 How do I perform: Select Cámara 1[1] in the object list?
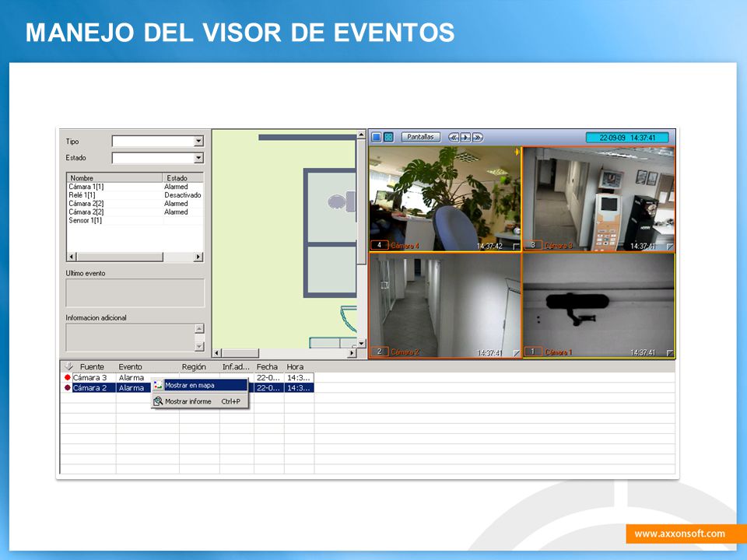coord(86,187)
